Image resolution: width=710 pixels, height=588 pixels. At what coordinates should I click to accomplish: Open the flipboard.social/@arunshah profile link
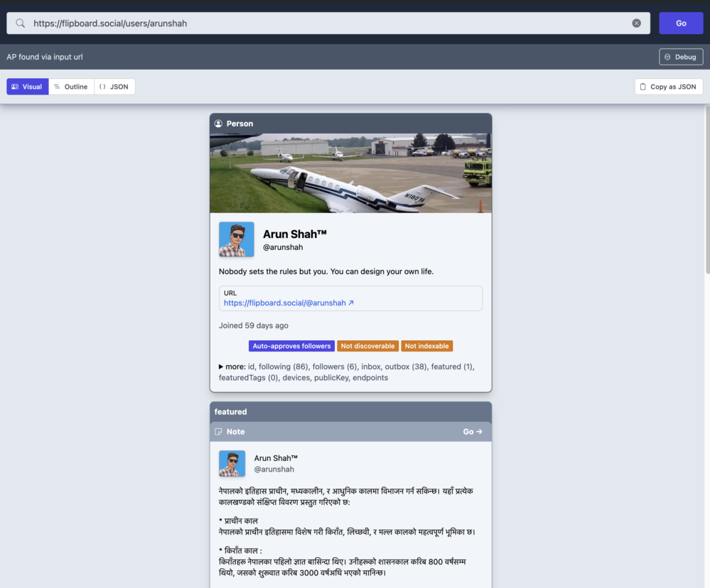(x=289, y=303)
